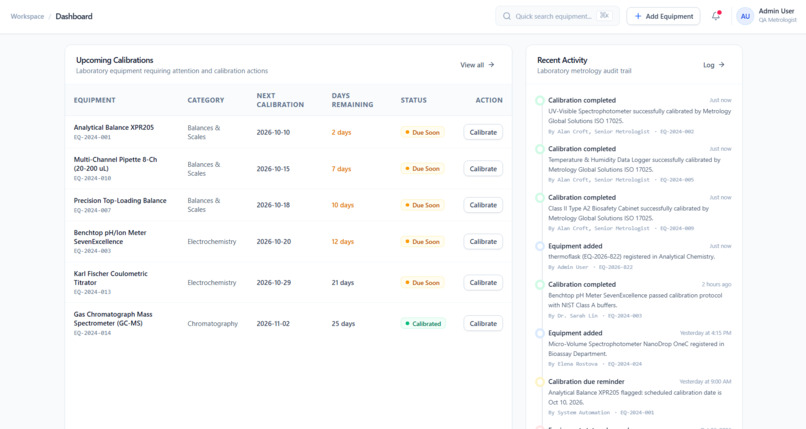Calibrate the Karl Fischer Coulometric Titrator
Image resolution: width=806 pixels, height=429 pixels.
[x=483, y=283]
